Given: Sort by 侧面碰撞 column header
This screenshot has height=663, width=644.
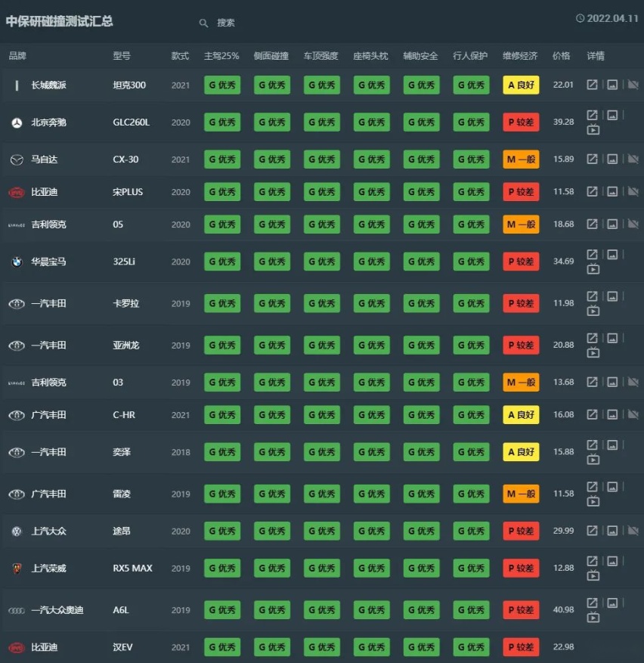Looking at the screenshot, I should [x=271, y=56].
